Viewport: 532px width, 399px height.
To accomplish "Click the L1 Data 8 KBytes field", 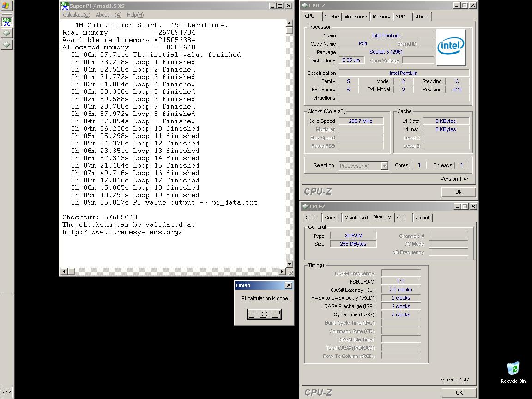I will pos(446,121).
